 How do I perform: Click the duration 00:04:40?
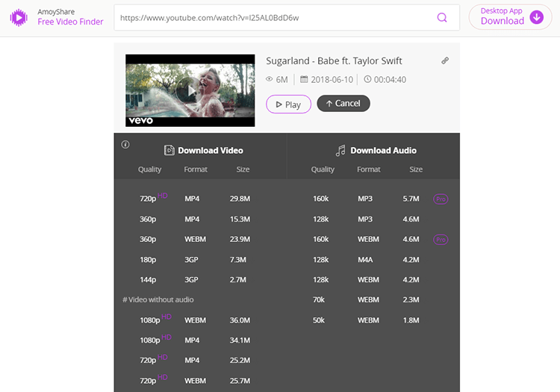point(390,80)
